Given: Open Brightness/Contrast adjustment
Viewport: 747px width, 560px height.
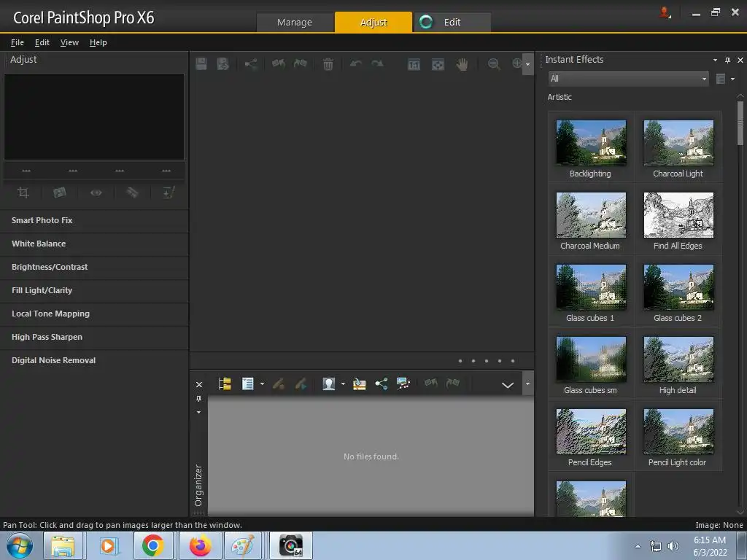Looking at the screenshot, I should 94,267.
